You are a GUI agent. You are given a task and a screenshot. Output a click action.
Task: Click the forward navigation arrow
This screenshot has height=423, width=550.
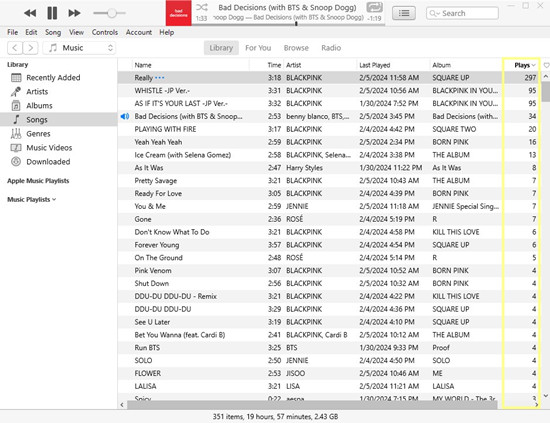tap(31, 48)
